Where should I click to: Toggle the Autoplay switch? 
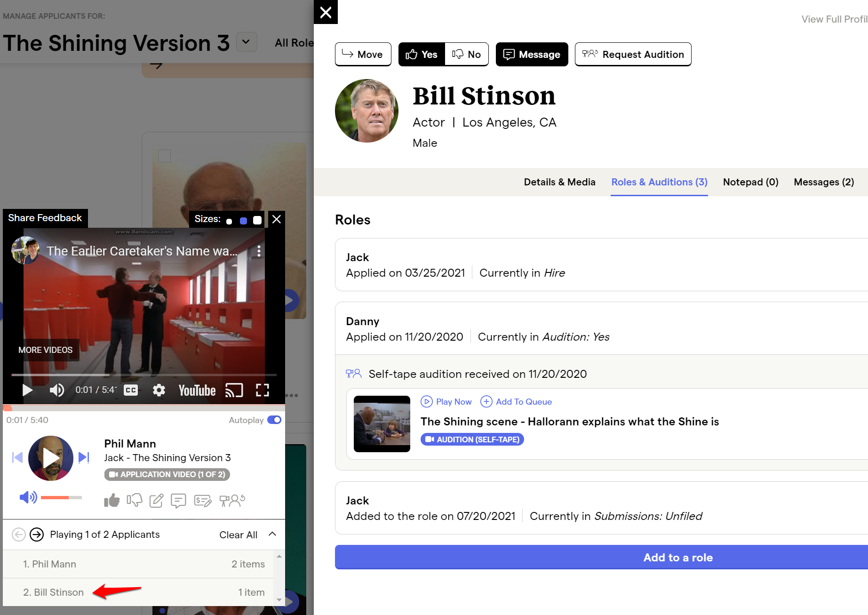pos(274,420)
